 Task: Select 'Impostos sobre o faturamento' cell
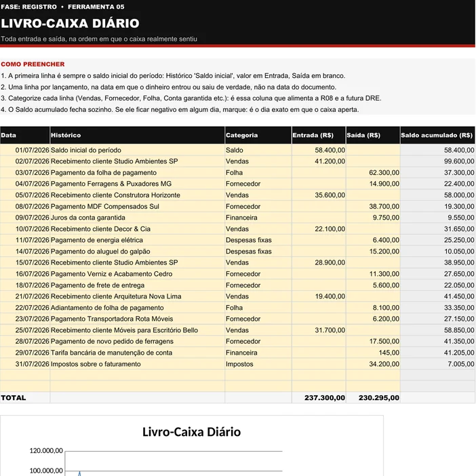(137, 364)
